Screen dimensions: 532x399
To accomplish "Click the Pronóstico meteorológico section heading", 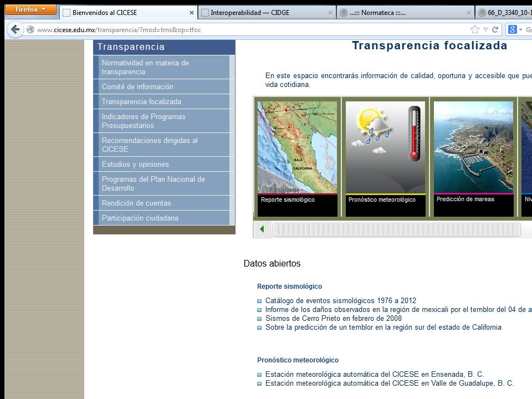I will point(298,360).
